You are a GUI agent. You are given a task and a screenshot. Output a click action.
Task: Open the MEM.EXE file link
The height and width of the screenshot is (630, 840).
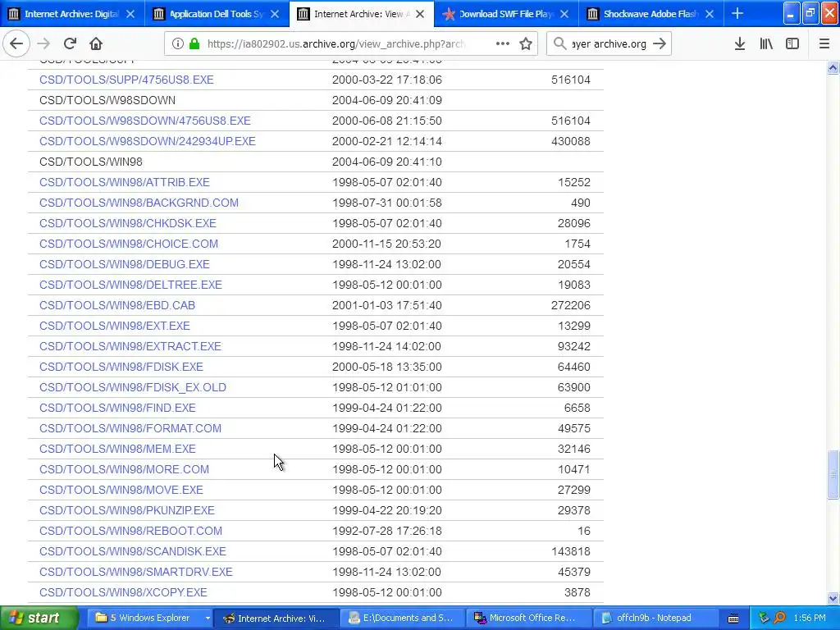[117, 449]
